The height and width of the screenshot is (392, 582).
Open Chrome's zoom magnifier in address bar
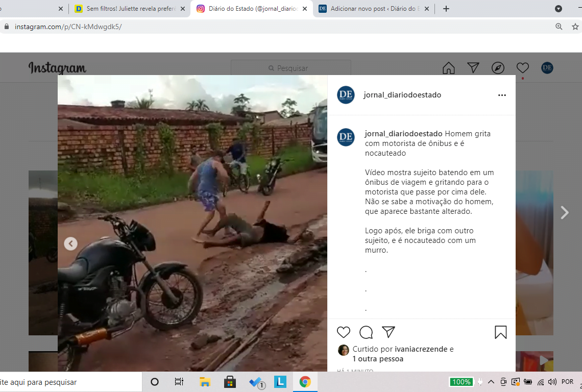click(559, 27)
